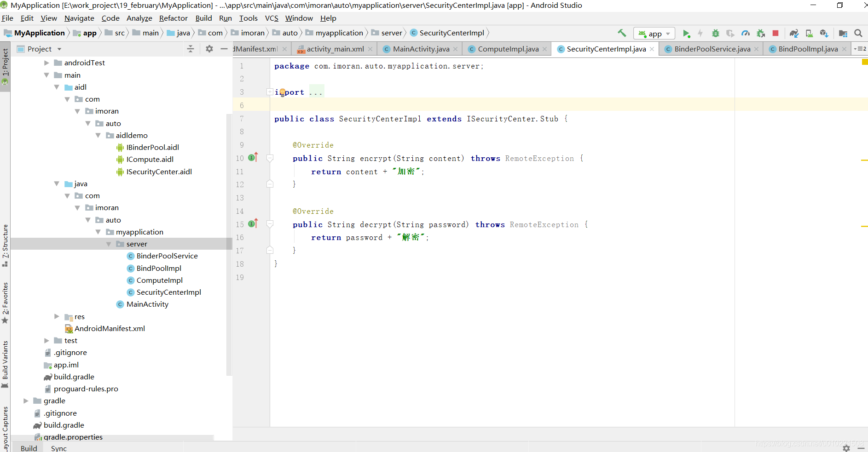868x452 pixels.
Task: Open SDK Manager cube download icon
Action: coord(824,33)
